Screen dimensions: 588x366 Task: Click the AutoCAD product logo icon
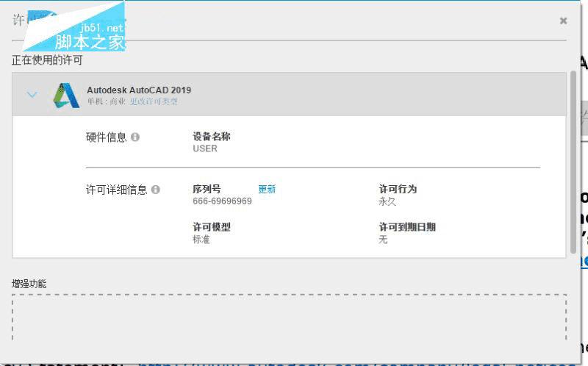click(x=66, y=96)
